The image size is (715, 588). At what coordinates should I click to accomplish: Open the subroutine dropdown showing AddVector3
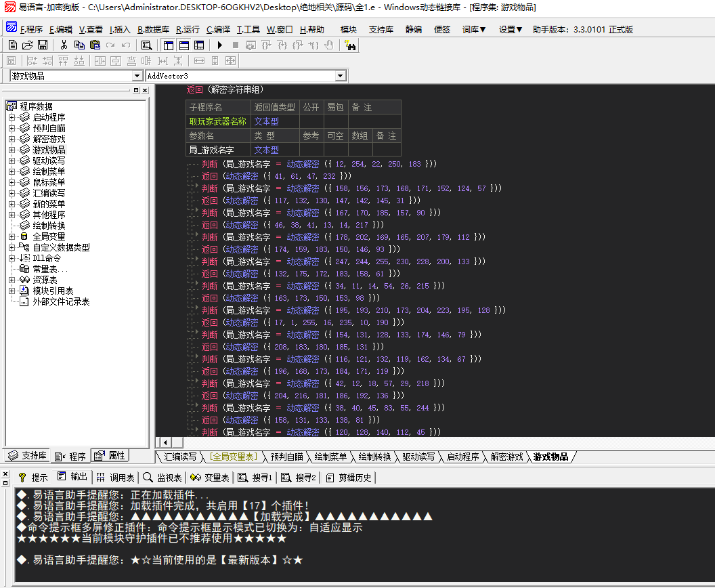click(x=340, y=76)
